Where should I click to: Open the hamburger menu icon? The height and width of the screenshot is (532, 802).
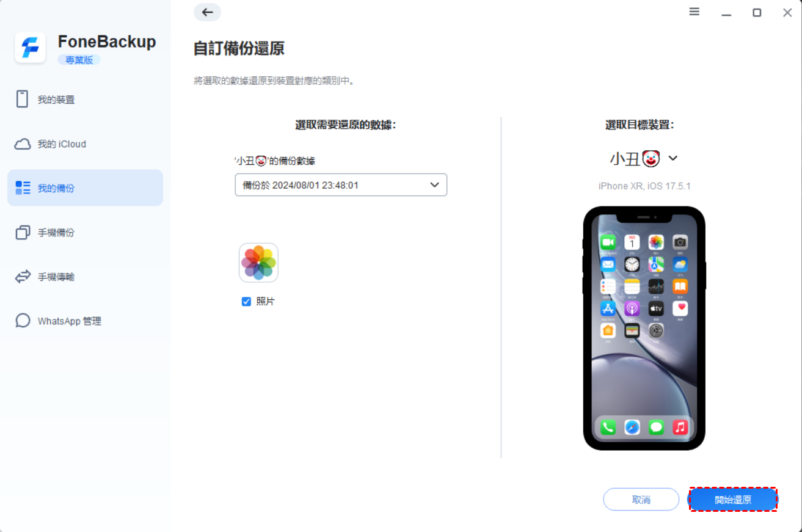pyautogui.click(x=694, y=12)
